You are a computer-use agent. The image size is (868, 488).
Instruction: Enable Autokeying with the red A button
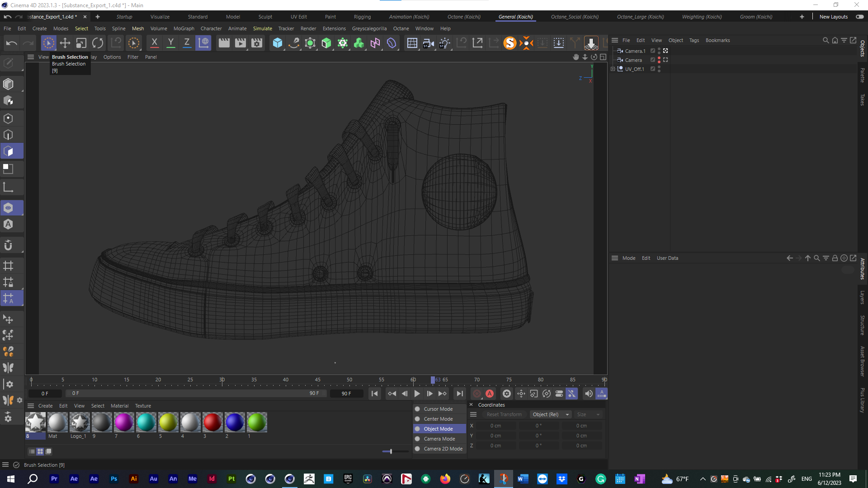tap(491, 394)
